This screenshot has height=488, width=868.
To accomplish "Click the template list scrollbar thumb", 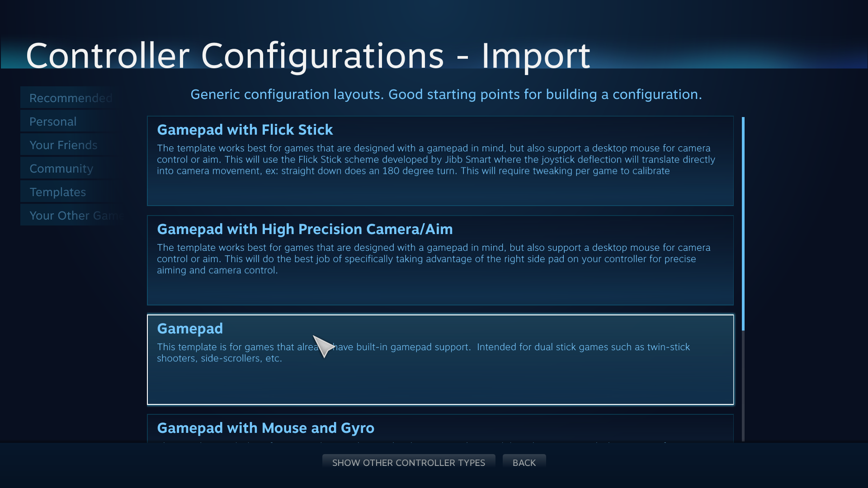I will coord(743,224).
